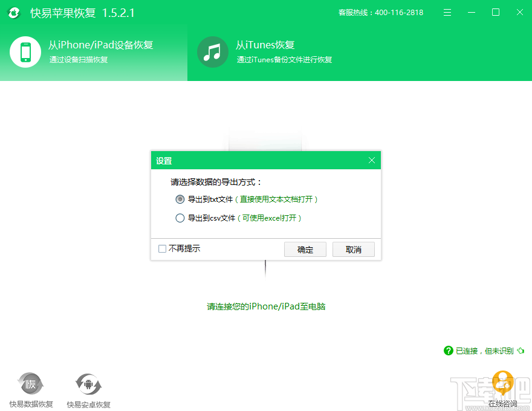Choose 导出到txt文件 radio option
Viewport: 532px width, 411px height.
tap(180, 199)
